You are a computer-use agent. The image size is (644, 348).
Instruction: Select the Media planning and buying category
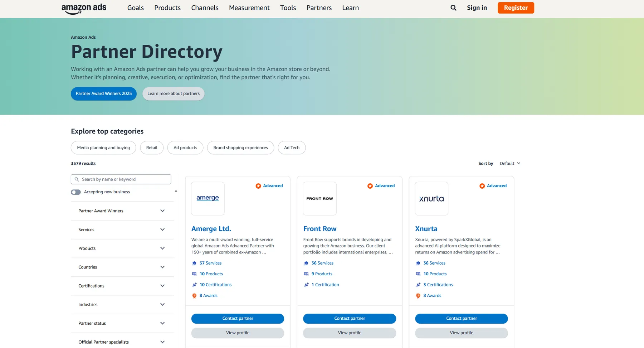(103, 148)
